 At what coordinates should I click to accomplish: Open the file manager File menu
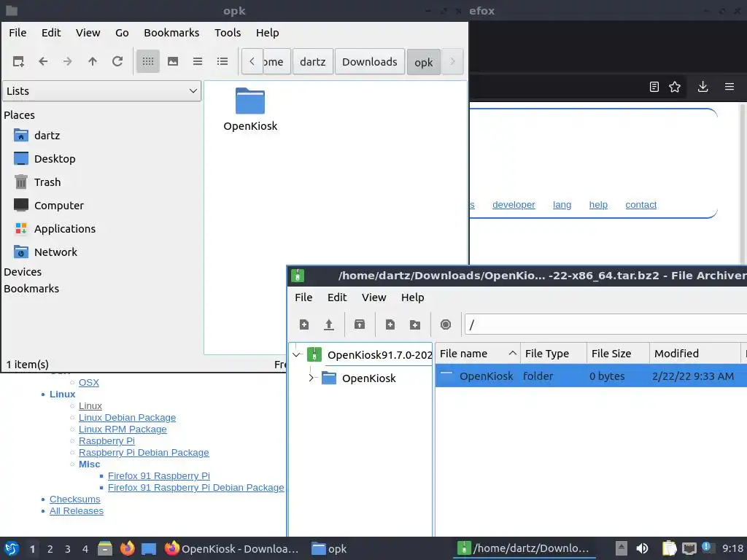pyautogui.click(x=18, y=33)
